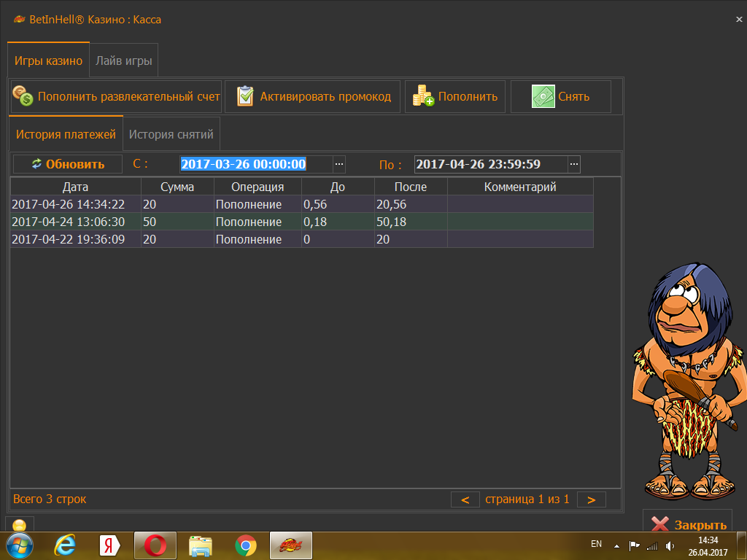
Task: Open Yandex browser from taskbar
Action: [110, 545]
